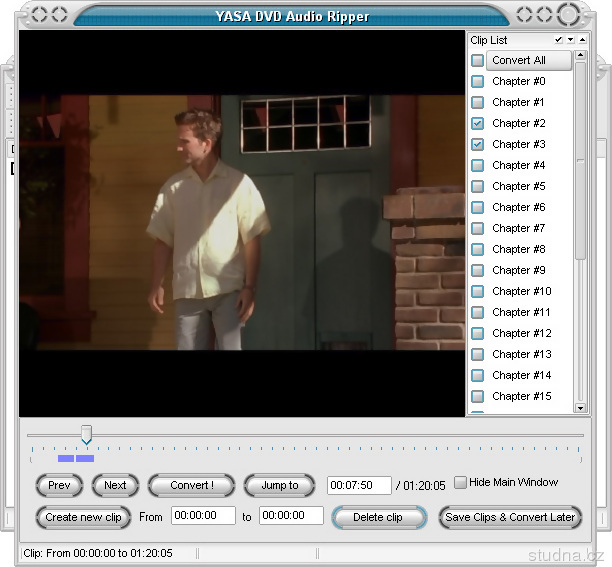Select Chapter #7 in the clip list

(518, 228)
